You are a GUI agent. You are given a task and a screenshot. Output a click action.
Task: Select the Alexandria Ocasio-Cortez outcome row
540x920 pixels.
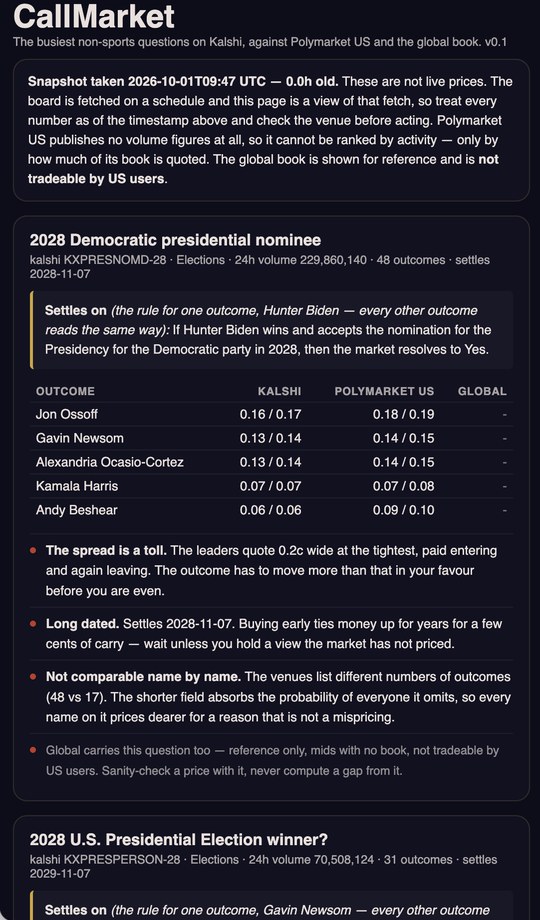coord(271,462)
